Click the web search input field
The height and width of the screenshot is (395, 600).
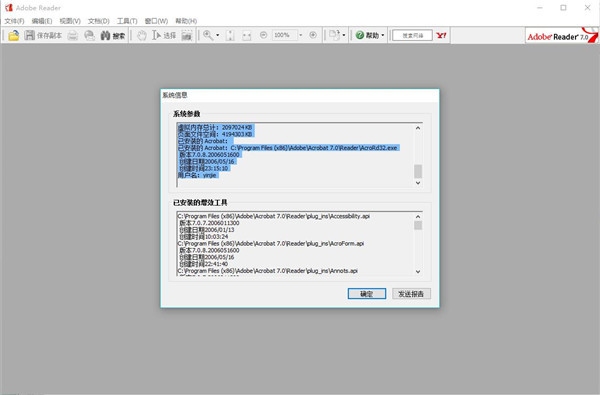click(x=412, y=35)
